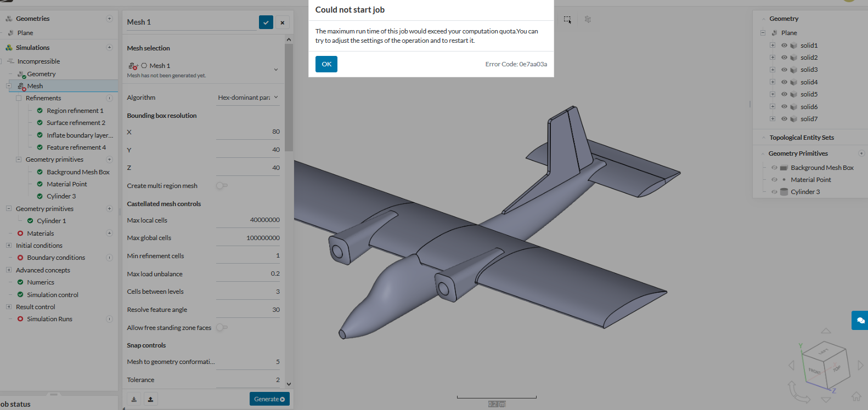Open the Algorithm dropdown

pyautogui.click(x=248, y=98)
